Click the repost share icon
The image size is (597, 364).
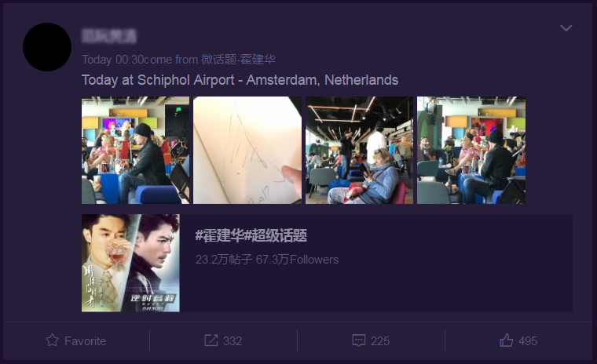(x=211, y=340)
